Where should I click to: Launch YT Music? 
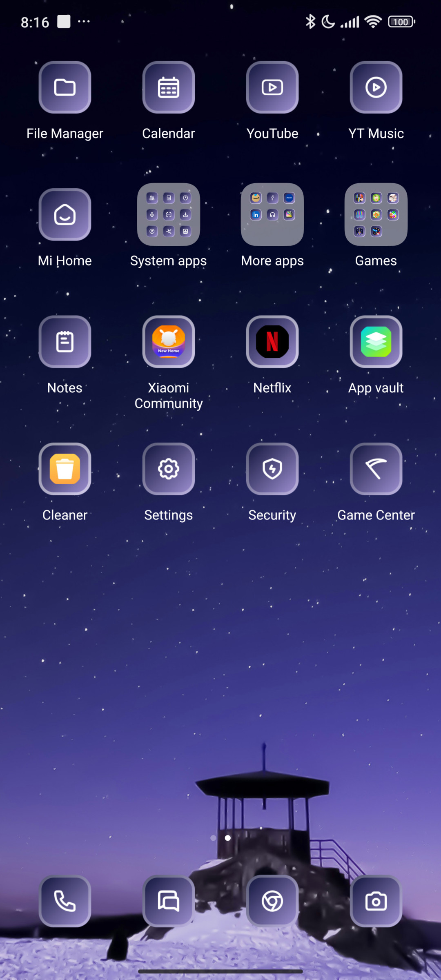[376, 87]
